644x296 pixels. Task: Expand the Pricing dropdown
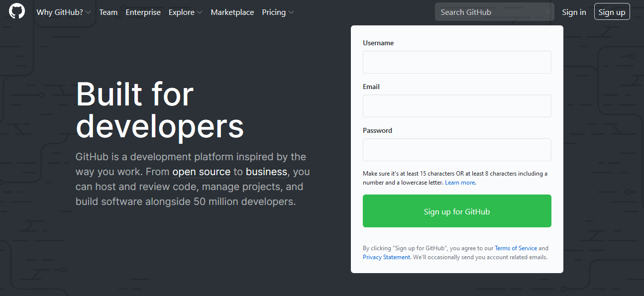[x=277, y=12]
